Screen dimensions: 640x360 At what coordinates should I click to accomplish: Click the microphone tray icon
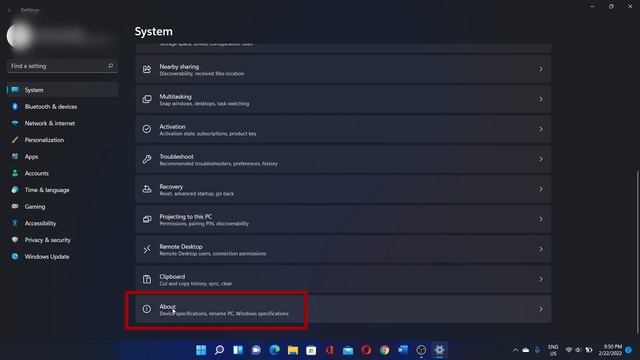coord(537,350)
